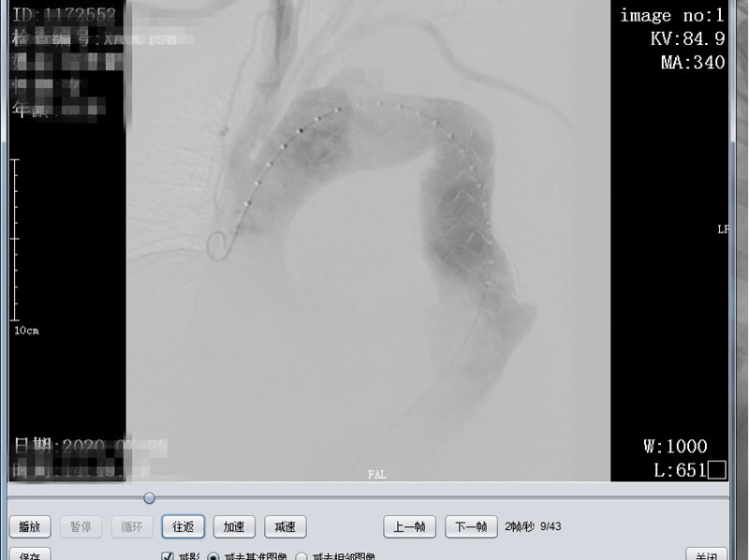Click the 保存 save button
Screen dimensions: 749x560
(30, 554)
